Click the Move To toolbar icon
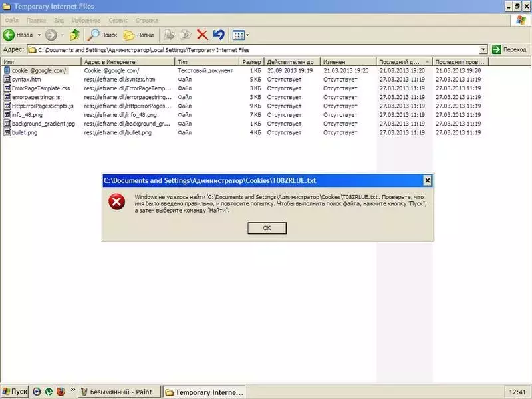The width and height of the screenshot is (532, 399). tap(169, 35)
